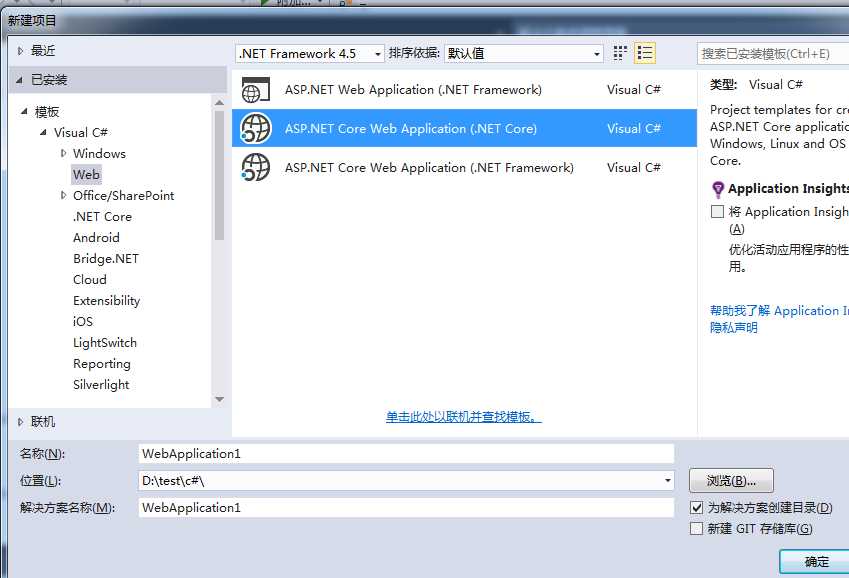Image resolution: width=849 pixels, height=578 pixels.
Task: Click the ASP.NET Core (.NET Core) globe icon
Action: tap(256, 128)
